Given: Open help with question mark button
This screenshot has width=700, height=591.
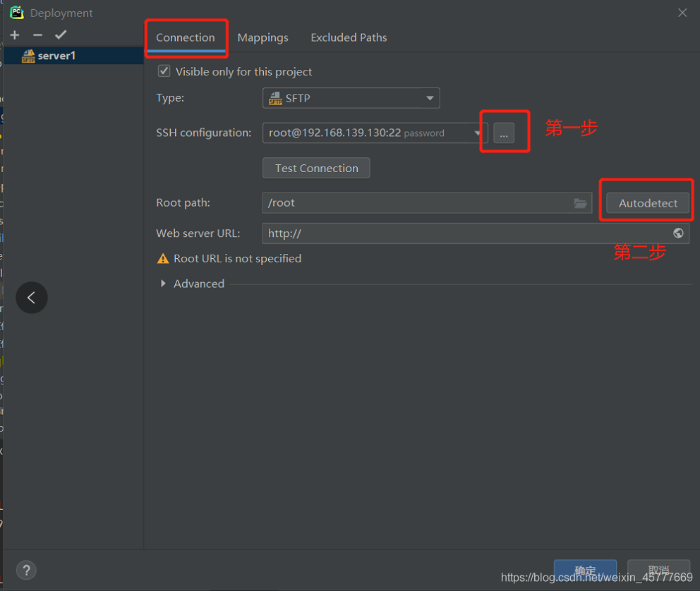Looking at the screenshot, I should point(26,570).
